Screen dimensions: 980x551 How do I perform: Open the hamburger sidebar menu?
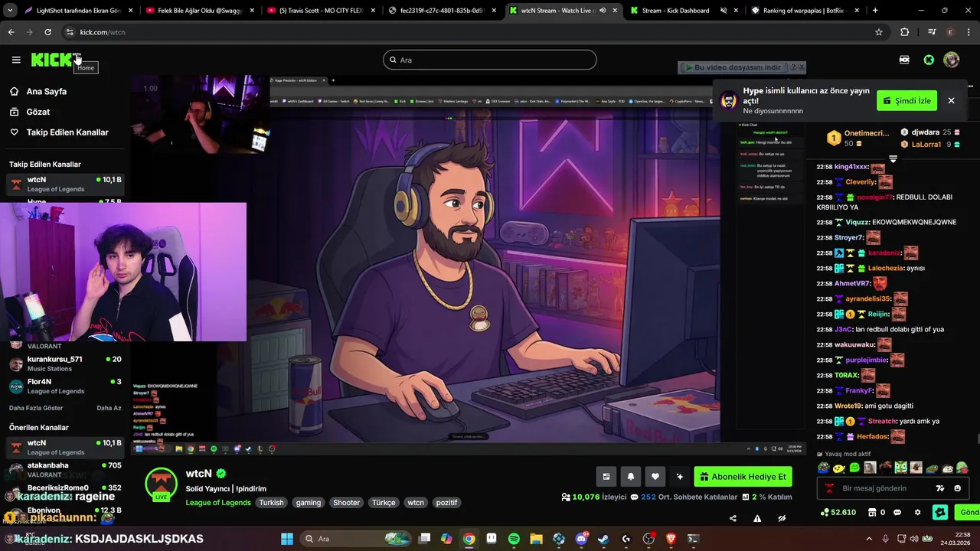pos(16,60)
